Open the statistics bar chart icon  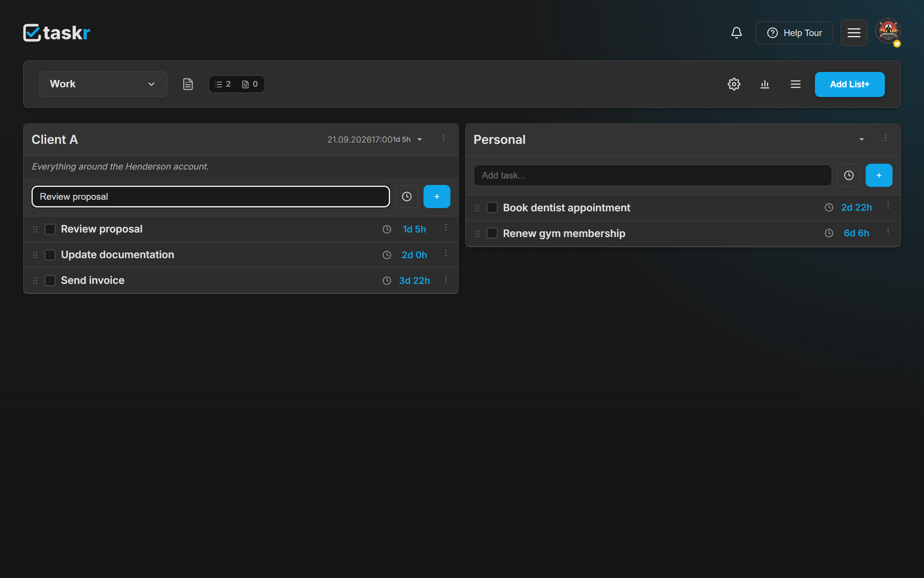point(765,84)
